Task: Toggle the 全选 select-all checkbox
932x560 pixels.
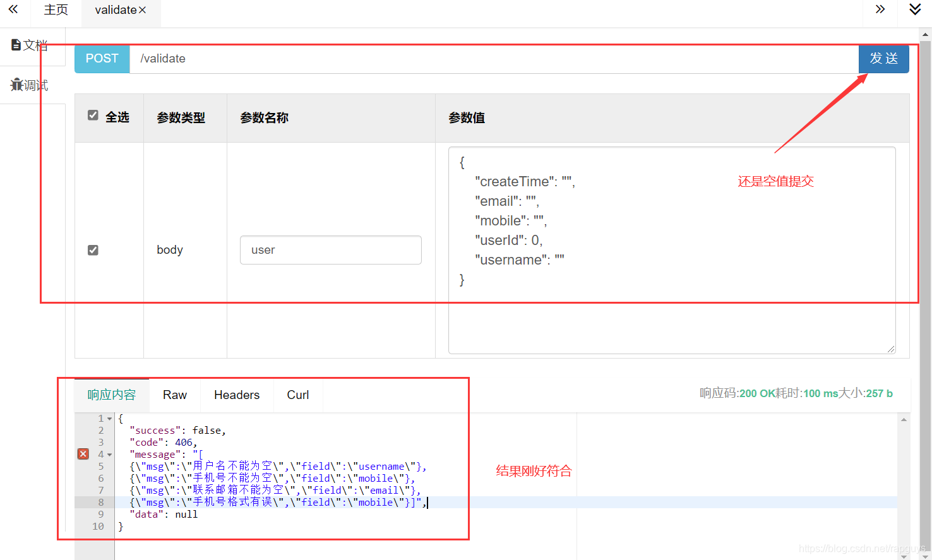Action: tap(93, 115)
